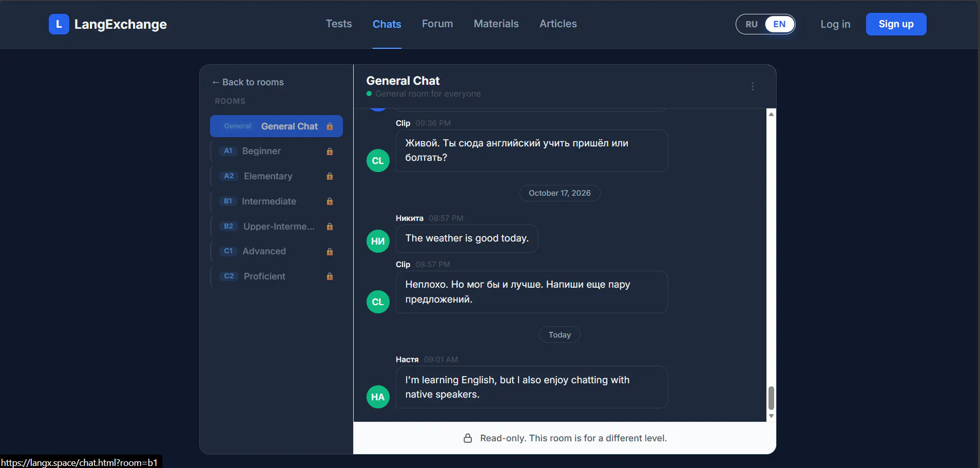This screenshot has height=468, width=980.
Task: Click the lock icon on General Chat room
Action: [330, 126]
